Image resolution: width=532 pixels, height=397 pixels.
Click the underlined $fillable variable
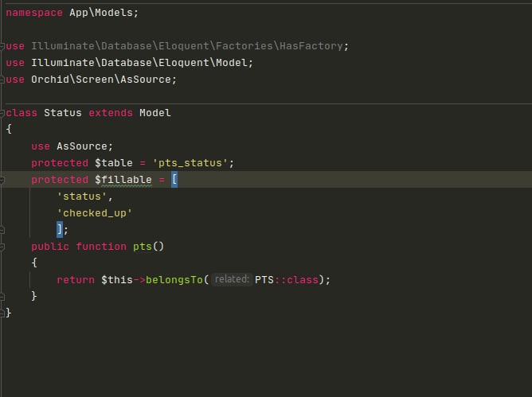(123, 180)
